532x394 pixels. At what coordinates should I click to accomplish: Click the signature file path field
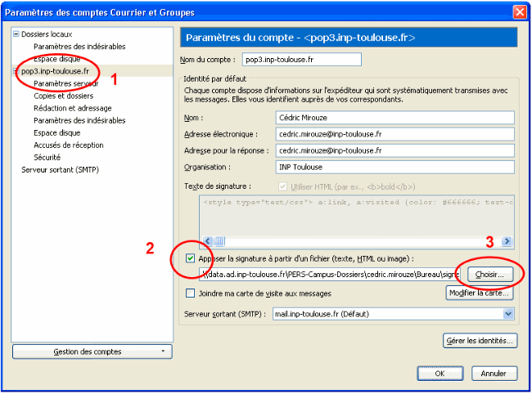(x=330, y=274)
